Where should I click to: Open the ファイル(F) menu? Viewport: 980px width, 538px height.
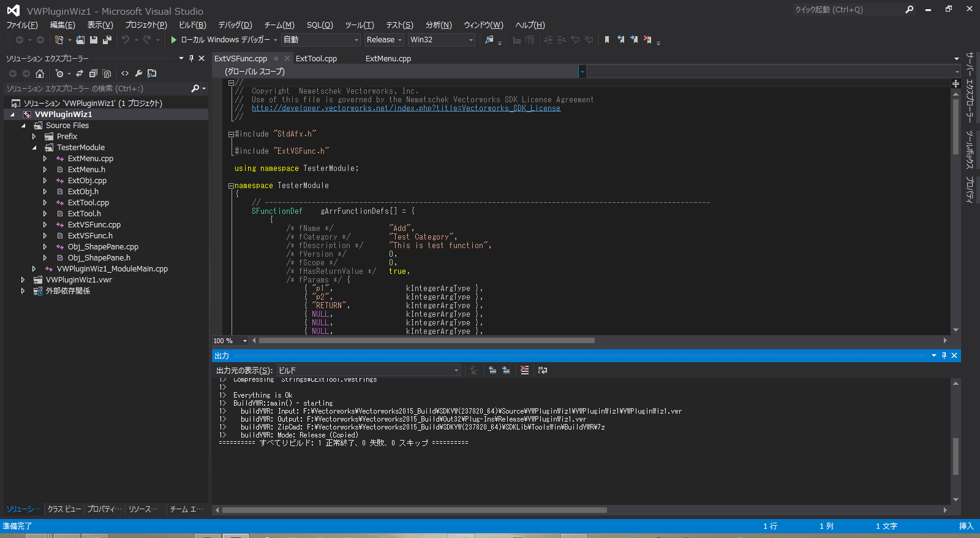coord(22,25)
